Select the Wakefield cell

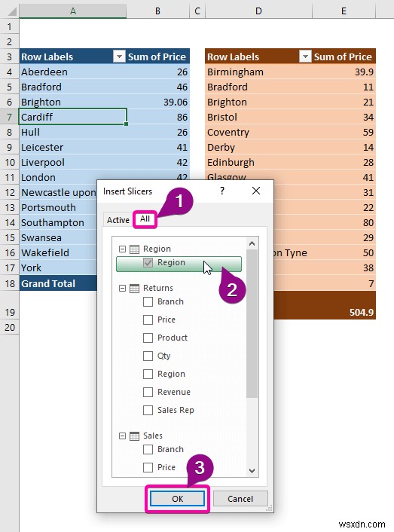[x=58, y=252]
